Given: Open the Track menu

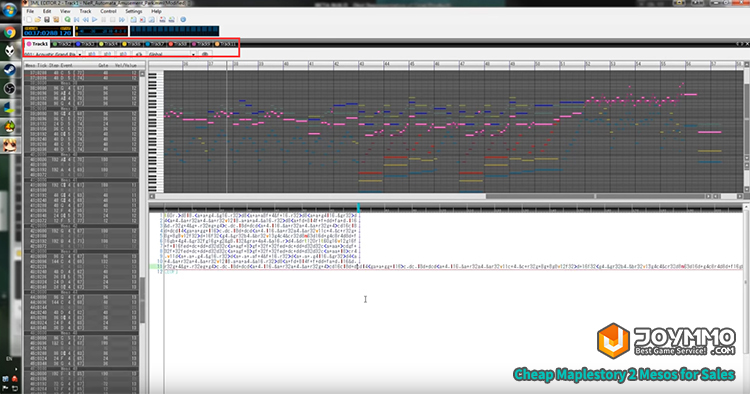Looking at the screenshot, I should pyautogui.click(x=85, y=11).
